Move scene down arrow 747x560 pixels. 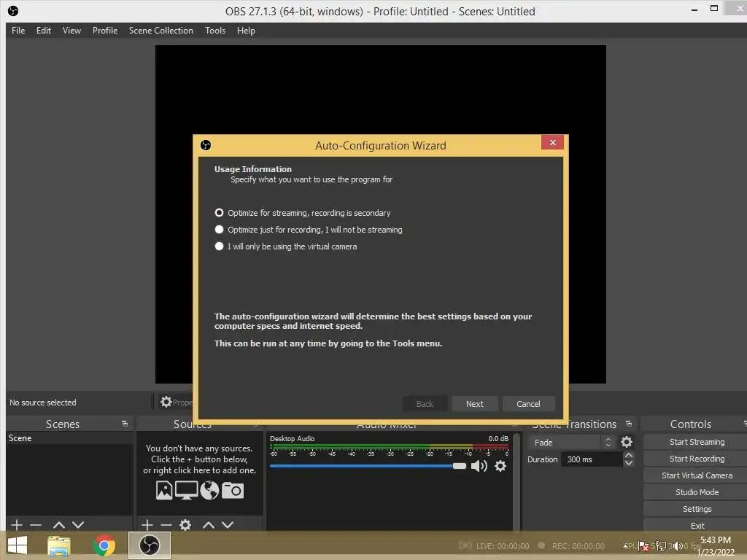(x=78, y=525)
